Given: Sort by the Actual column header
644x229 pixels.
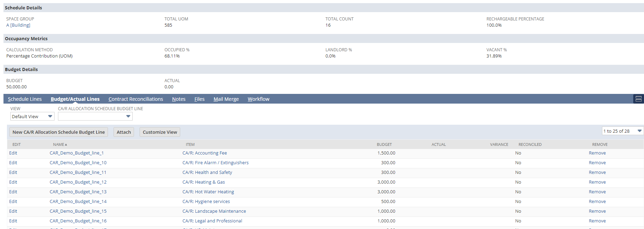Looking at the screenshot, I should tap(438, 144).
